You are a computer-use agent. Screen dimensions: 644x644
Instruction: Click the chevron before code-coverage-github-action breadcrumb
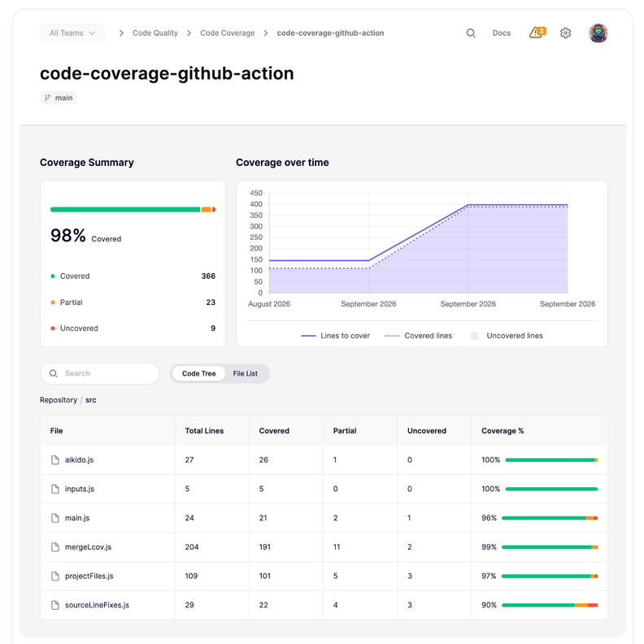coord(266,33)
